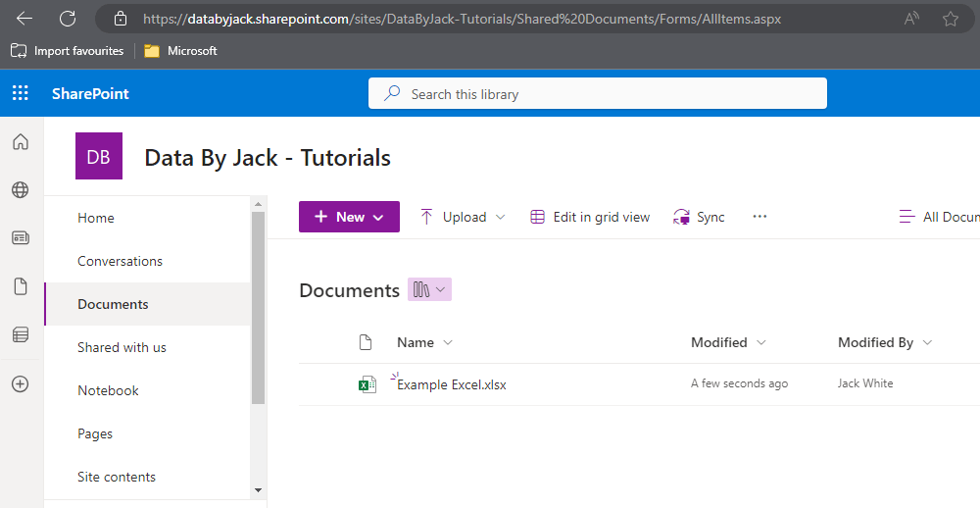
Task: Click the navigation scrollbar down arrow
Action: [258, 489]
